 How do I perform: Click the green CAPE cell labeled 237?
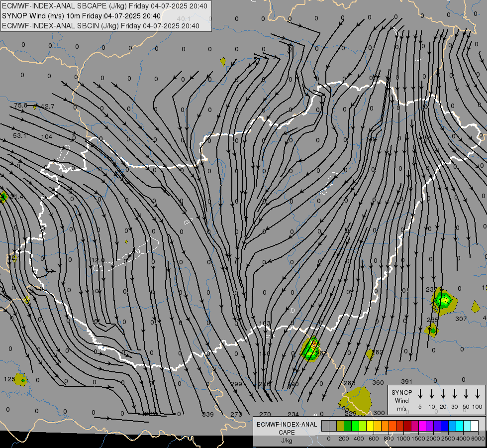[x=444, y=300]
